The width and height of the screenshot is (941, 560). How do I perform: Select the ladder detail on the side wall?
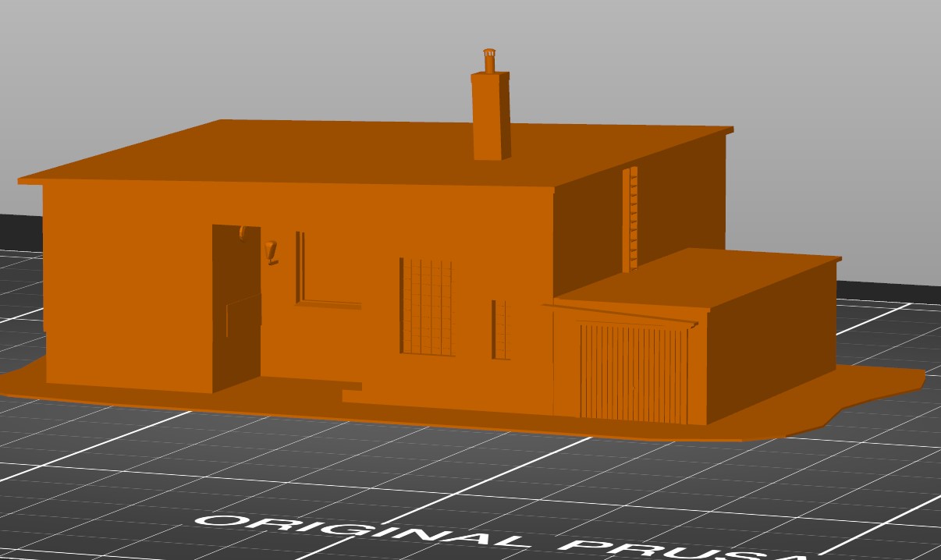click(634, 211)
